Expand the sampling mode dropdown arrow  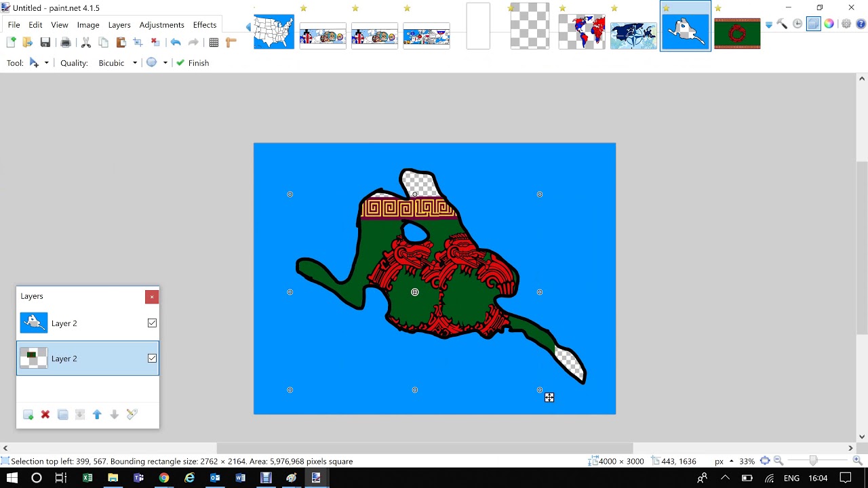pos(165,63)
